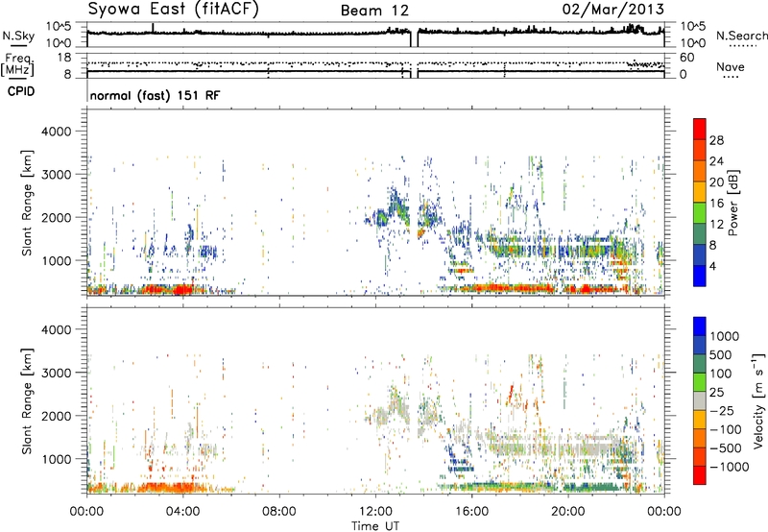Select the "N.Sky" legend label
This screenshot has height=532, width=768.
click(x=18, y=36)
